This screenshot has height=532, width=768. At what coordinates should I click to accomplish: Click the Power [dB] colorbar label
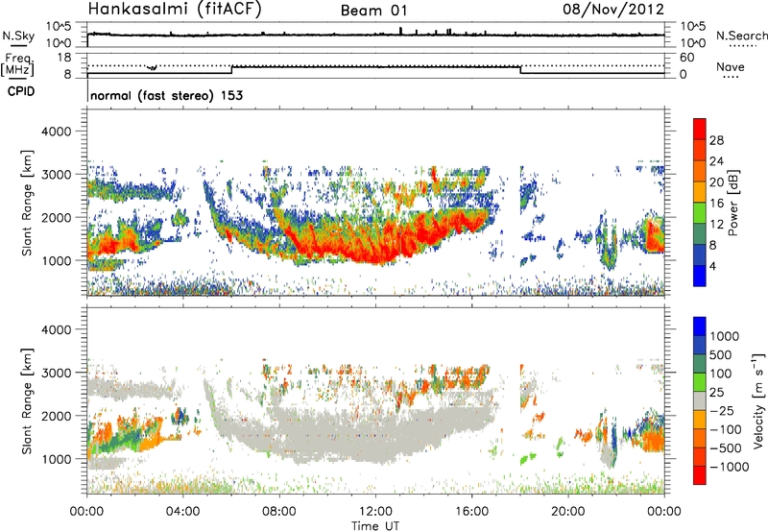(x=732, y=203)
